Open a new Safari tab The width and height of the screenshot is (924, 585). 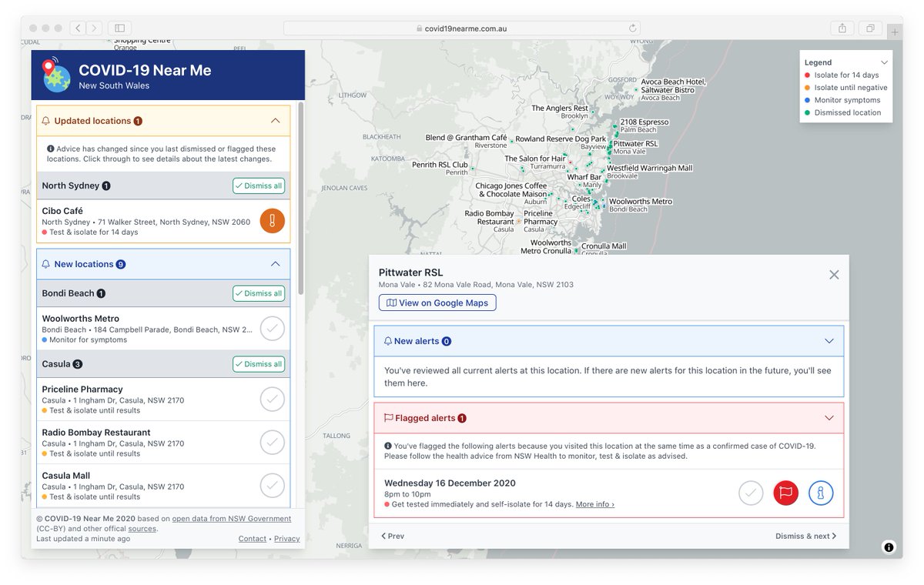(894, 32)
